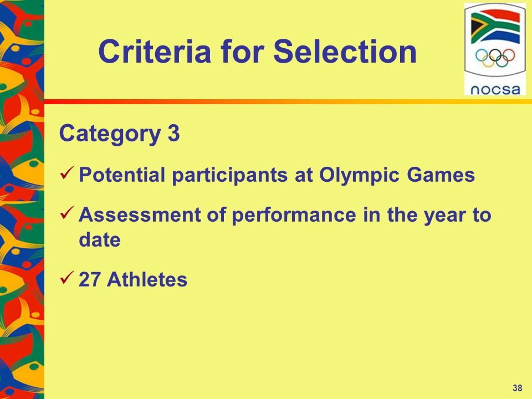Click the word 'Olympic' in first bullet

[x=359, y=176]
